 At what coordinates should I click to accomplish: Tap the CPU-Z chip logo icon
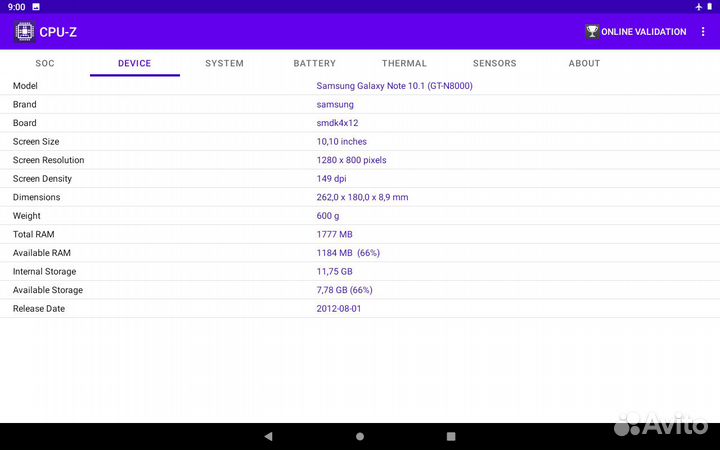pos(24,32)
